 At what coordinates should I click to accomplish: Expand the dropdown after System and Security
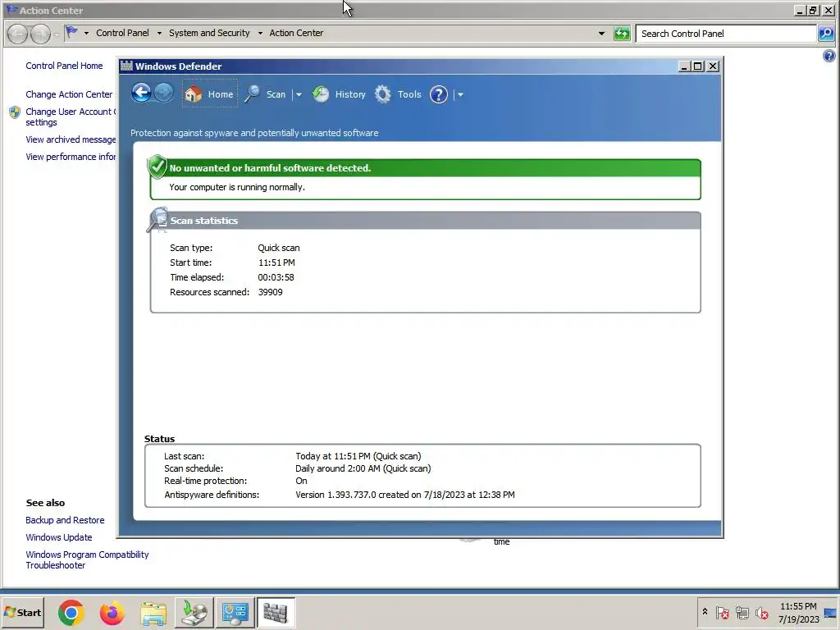[260, 33]
